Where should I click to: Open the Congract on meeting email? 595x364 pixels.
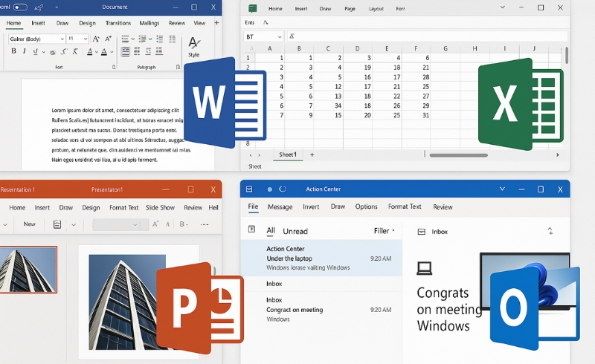coord(321,309)
